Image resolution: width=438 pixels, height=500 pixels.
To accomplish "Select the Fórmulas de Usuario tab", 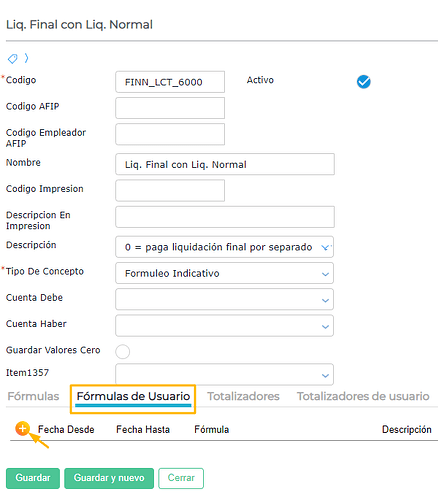I will point(133,397).
